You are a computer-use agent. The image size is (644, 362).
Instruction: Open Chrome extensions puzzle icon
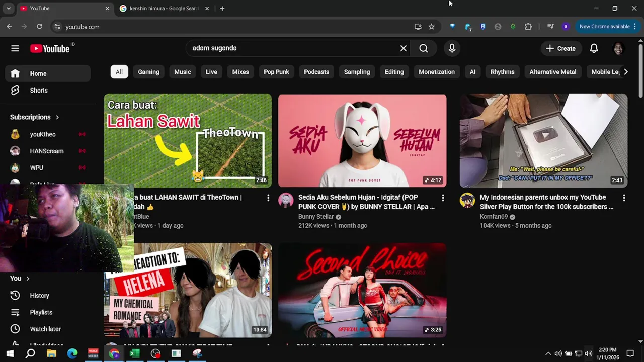coord(528,27)
